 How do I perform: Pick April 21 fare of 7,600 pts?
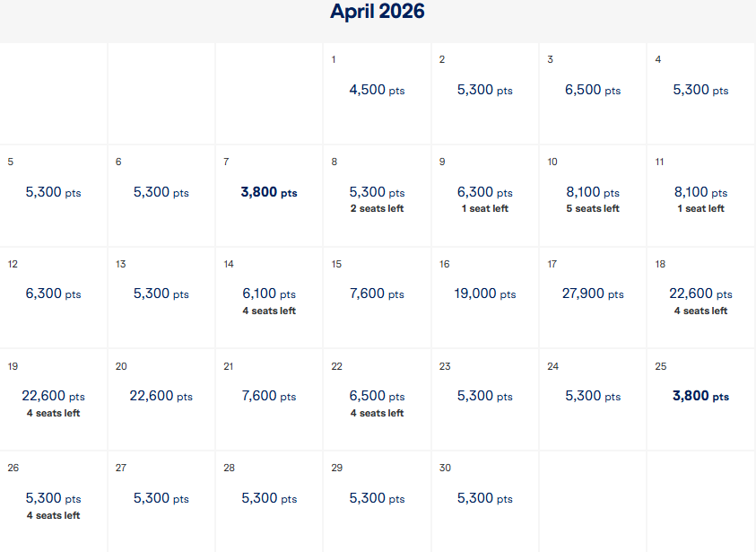(x=269, y=397)
